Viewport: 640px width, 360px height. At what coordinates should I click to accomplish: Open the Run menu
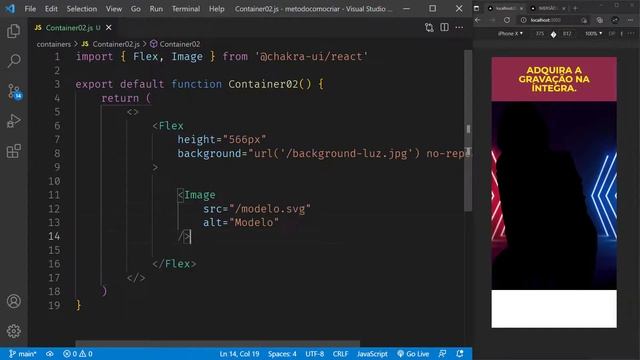pos(156,9)
